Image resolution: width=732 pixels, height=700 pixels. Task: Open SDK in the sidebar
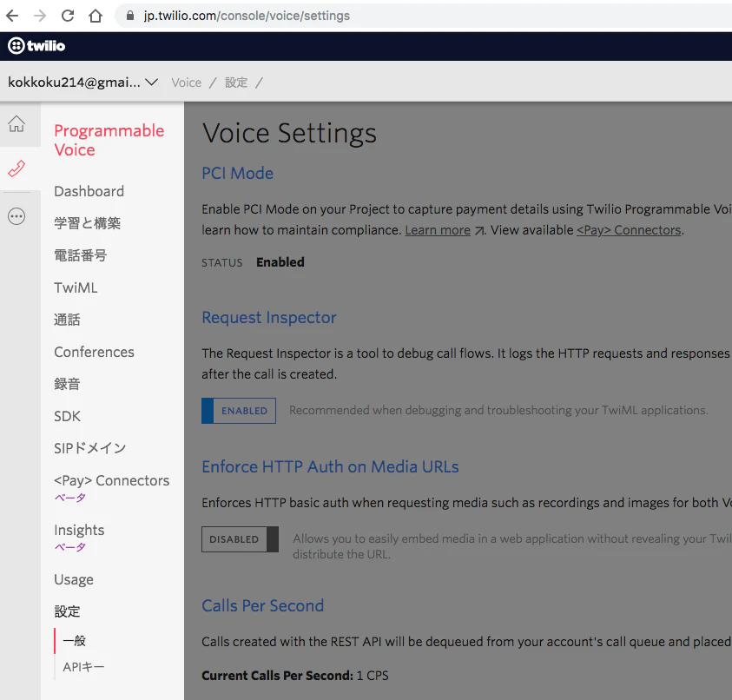(67, 416)
